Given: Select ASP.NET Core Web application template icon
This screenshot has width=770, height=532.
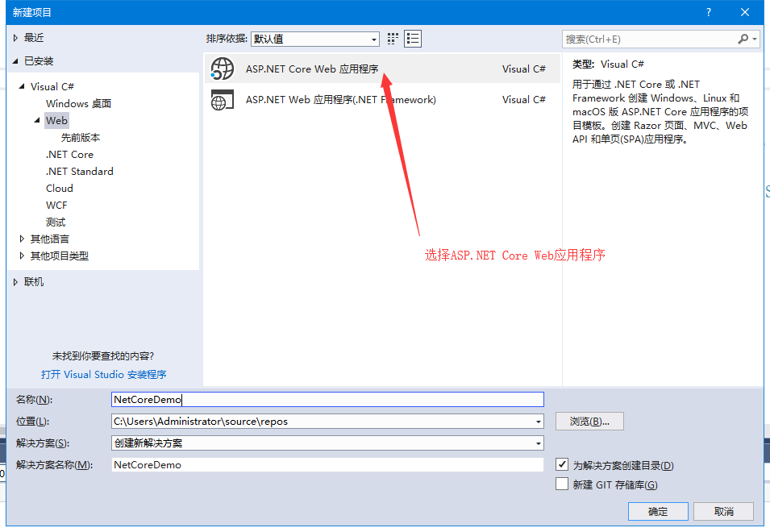Looking at the screenshot, I should pyautogui.click(x=223, y=69).
